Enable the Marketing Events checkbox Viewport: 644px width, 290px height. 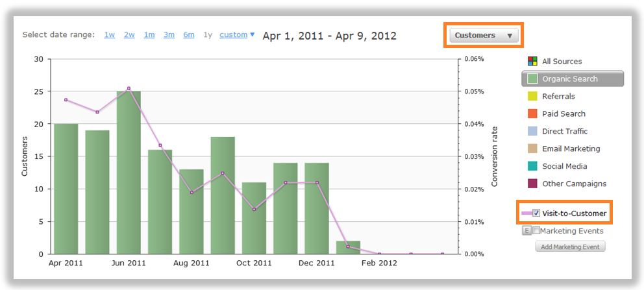click(536, 230)
